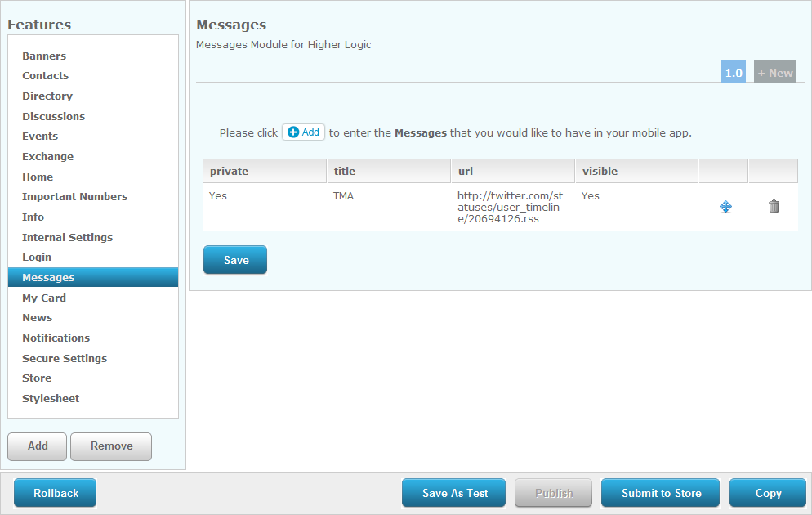Open Notifications feature
Screen dimensions: 812x515
[56, 338]
